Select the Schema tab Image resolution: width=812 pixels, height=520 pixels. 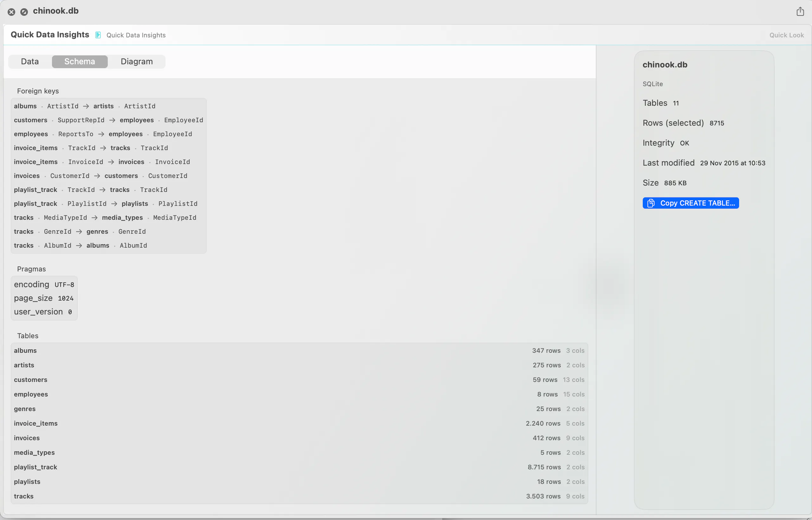(x=80, y=61)
